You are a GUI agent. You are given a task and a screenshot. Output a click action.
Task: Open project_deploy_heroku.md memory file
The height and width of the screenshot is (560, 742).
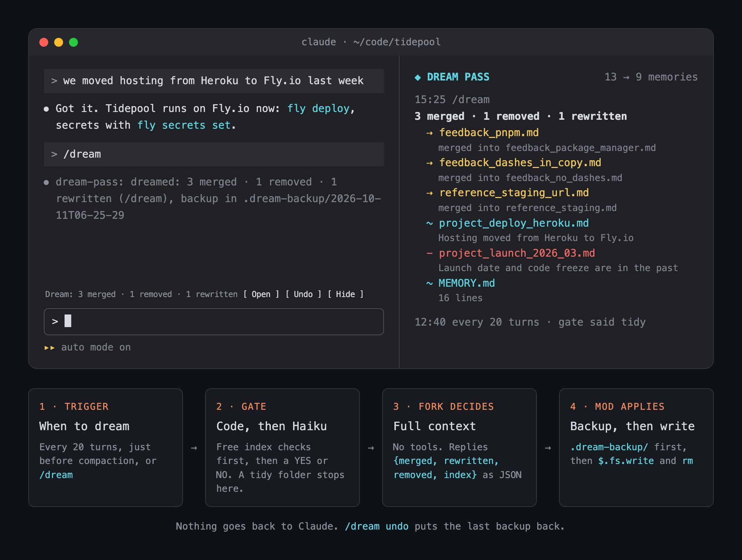[514, 223]
